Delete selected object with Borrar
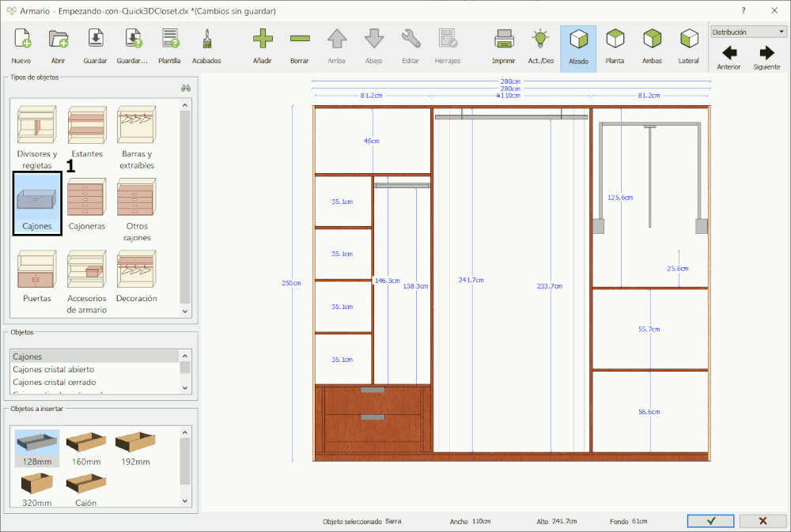 coord(300,47)
